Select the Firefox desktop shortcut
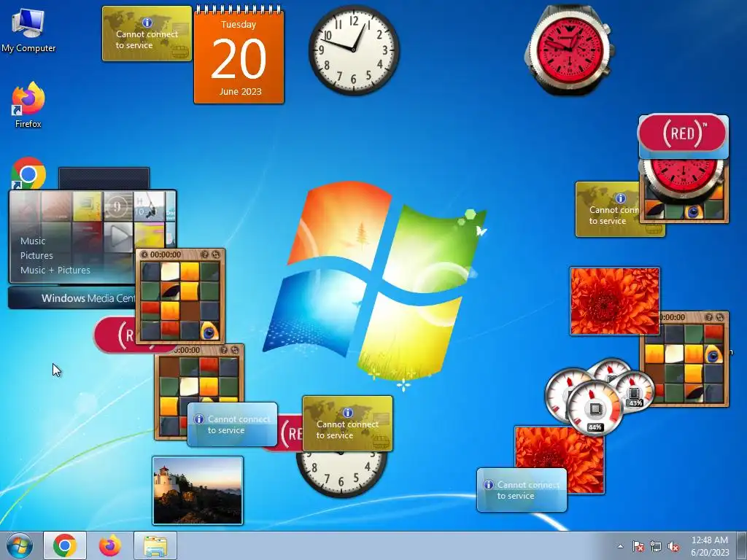The height and width of the screenshot is (560, 747). [28, 105]
